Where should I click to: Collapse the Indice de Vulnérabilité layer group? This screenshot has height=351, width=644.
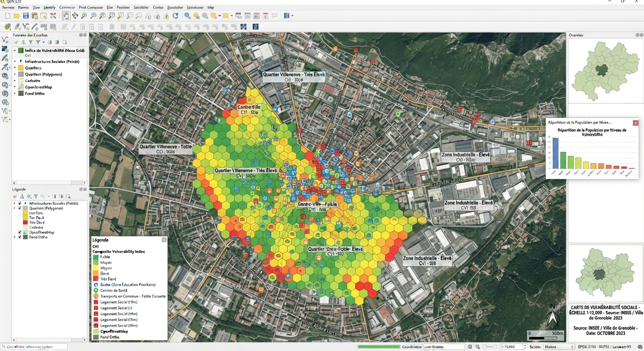pos(15,50)
